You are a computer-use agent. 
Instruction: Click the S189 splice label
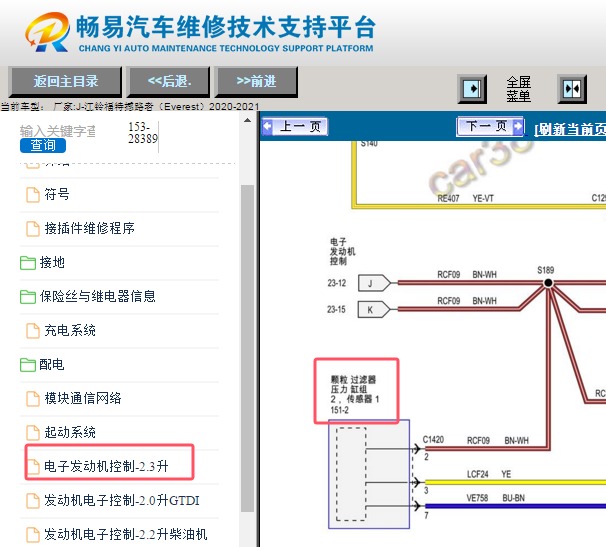pyautogui.click(x=545, y=270)
